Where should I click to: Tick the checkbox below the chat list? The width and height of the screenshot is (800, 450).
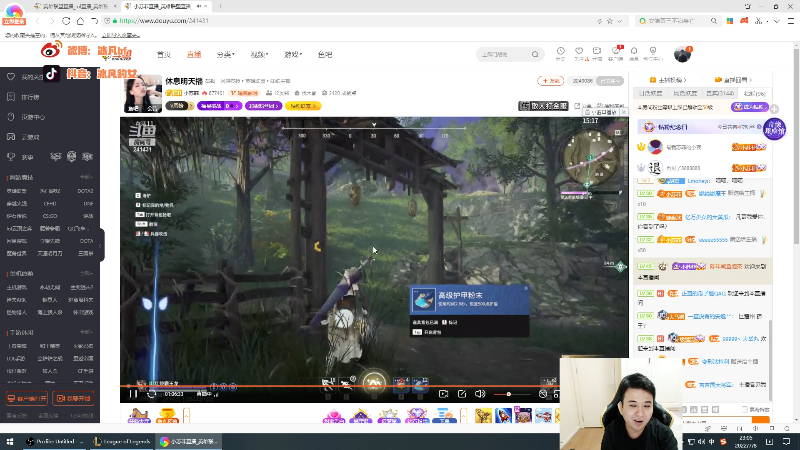[744, 409]
